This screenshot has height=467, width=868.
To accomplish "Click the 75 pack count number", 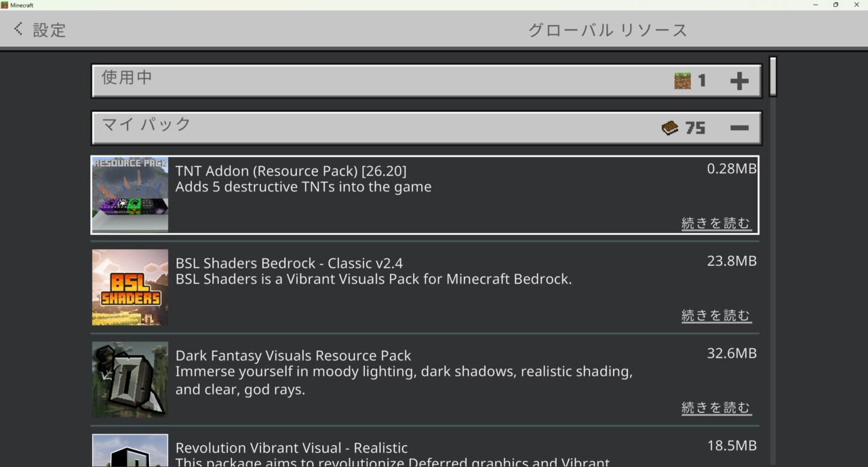I will 695,128.
